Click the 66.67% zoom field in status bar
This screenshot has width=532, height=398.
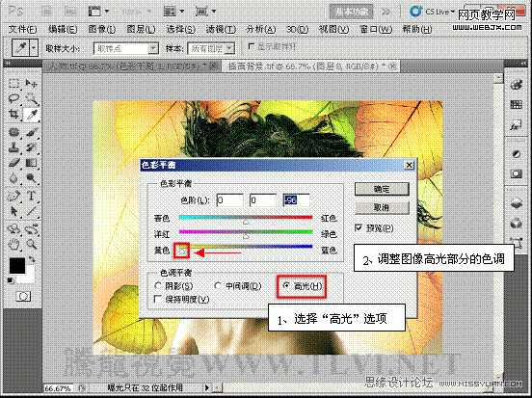point(58,387)
